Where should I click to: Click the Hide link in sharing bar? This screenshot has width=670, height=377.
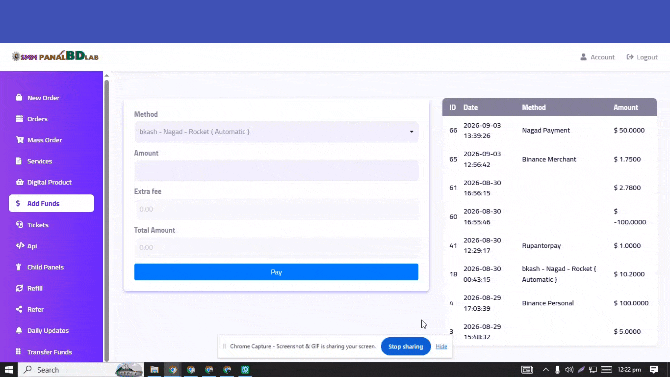click(x=441, y=346)
